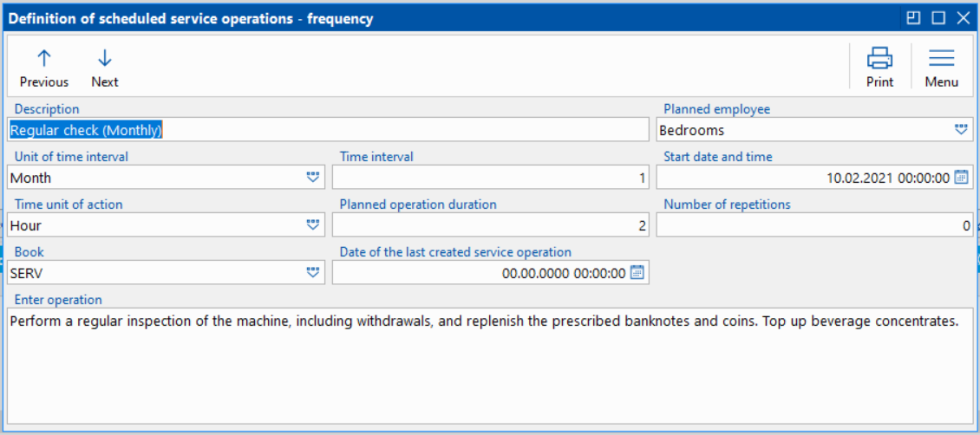Expand the Book dropdown arrow
The width and height of the screenshot is (980, 435).
click(313, 273)
